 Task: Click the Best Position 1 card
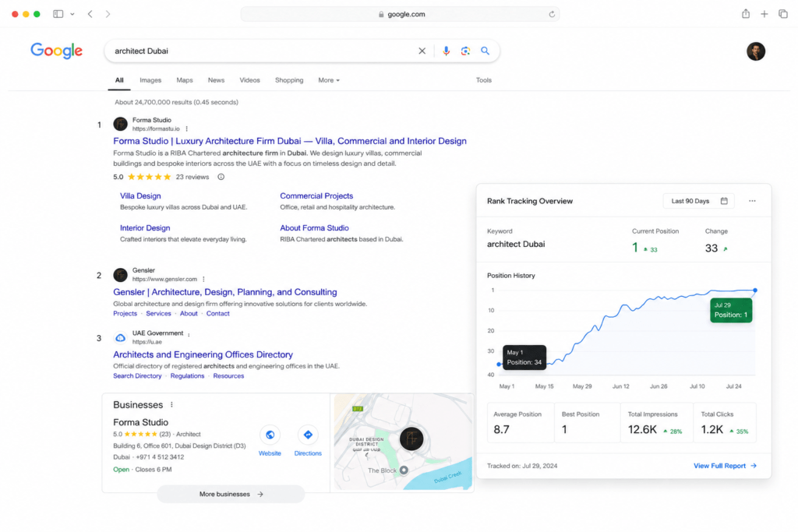pos(588,423)
